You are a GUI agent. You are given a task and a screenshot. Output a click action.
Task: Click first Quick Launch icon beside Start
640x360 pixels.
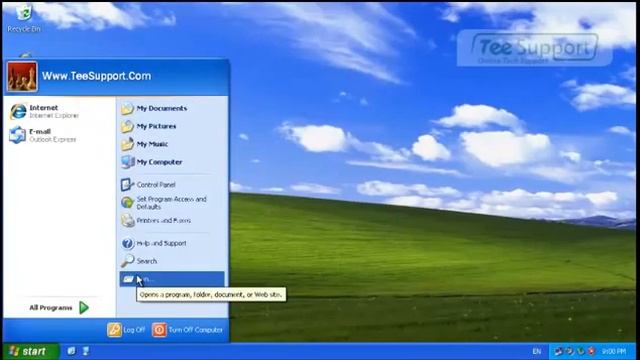tap(71, 351)
